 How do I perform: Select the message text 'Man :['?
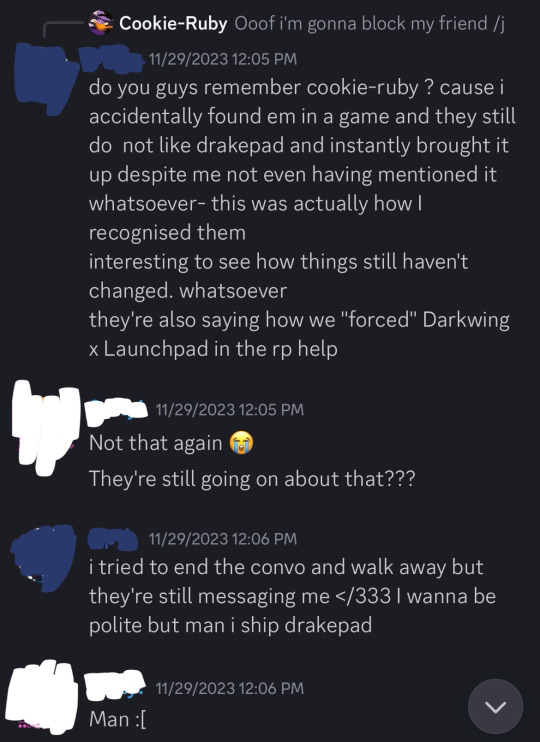pyautogui.click(x=117, y=719)
